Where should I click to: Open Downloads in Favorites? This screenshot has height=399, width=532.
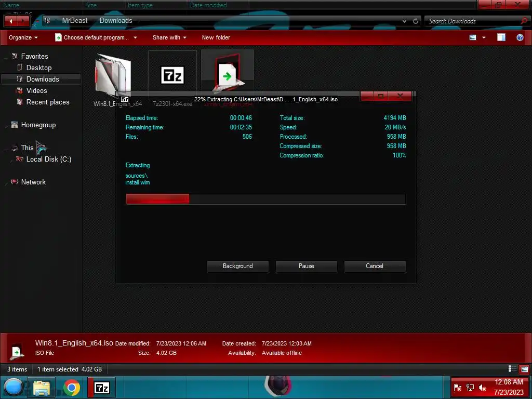coord(43,79)
